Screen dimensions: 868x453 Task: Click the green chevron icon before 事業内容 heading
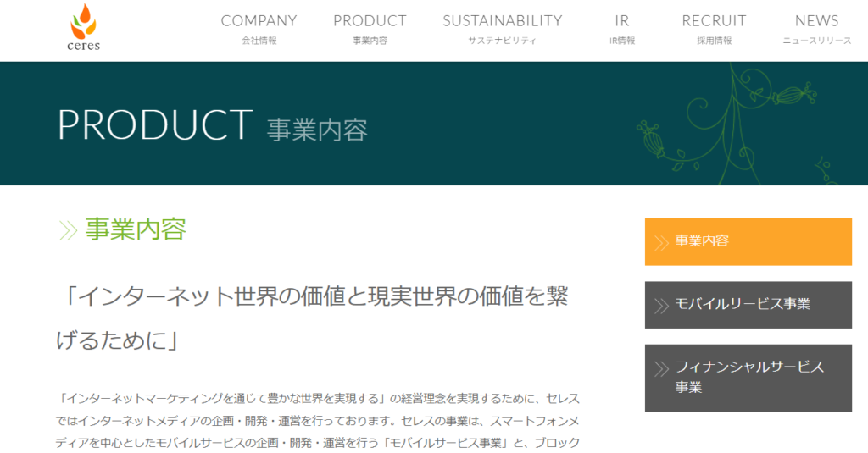pyautogui.click(x=68, y=230)
